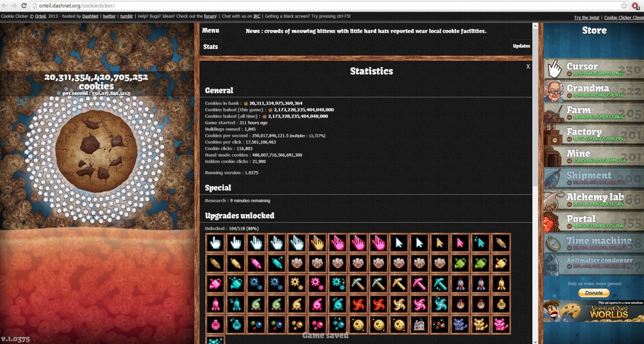Click Try the beta! link

pyautogui.click(x=587, y=18)
